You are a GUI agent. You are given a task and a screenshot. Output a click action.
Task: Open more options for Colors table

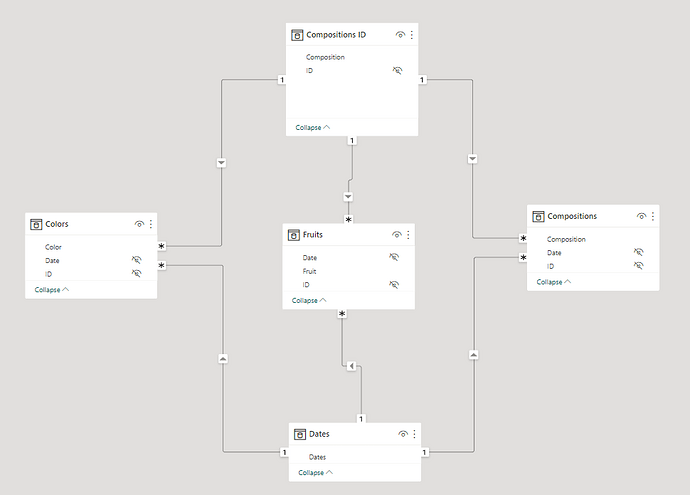point(150,224)
